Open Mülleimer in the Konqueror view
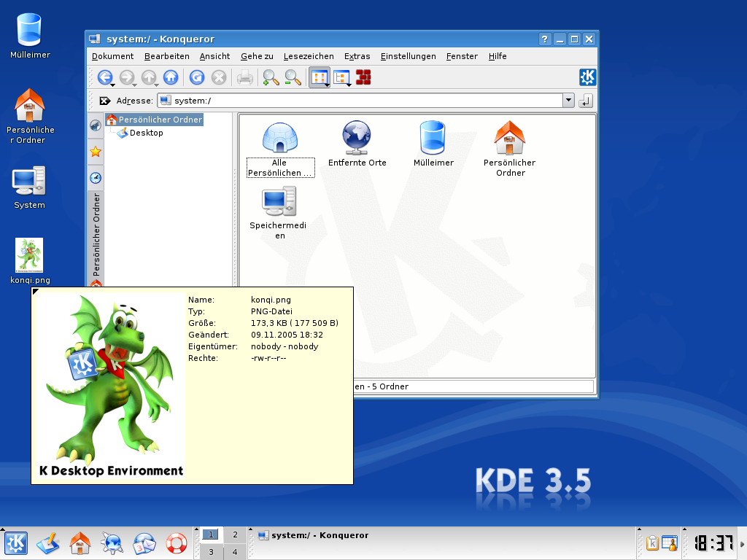This screenshot has width=747, height=560. (x=433, y=144)
